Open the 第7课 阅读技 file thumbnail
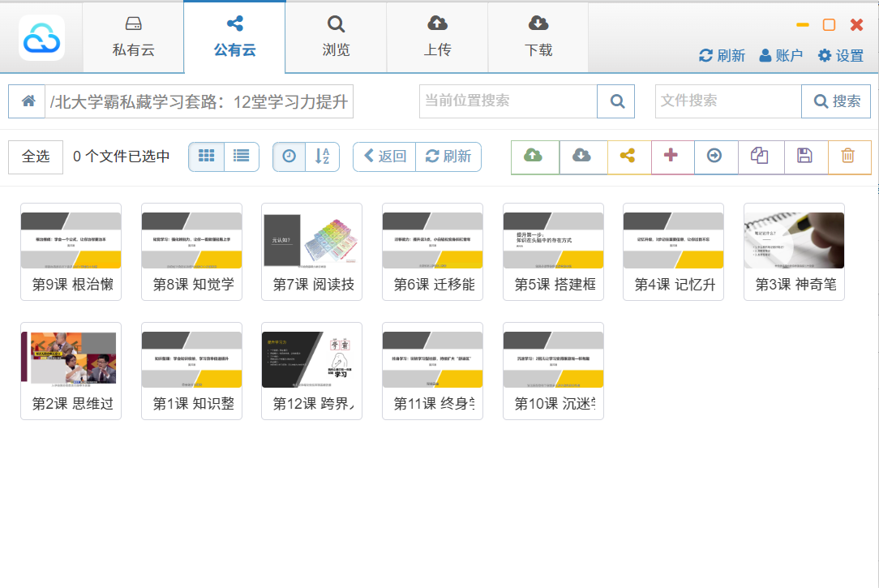This screenshot has height=588, width=879. click(311, 251)
